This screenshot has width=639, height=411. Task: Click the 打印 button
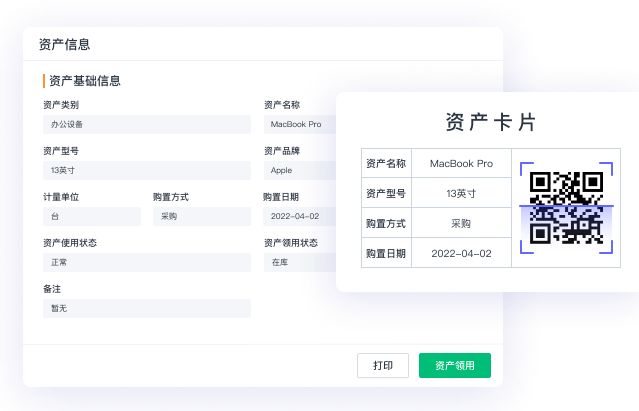tap(383, 366)
